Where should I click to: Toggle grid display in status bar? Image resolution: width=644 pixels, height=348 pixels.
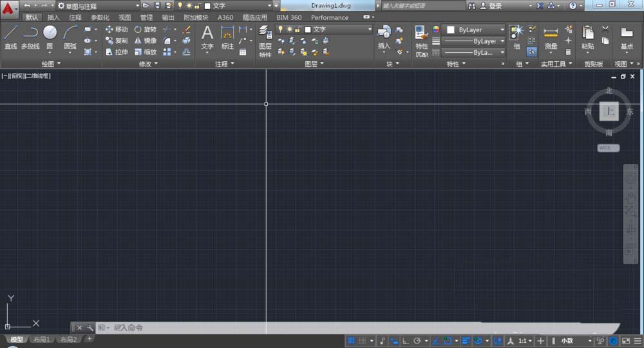[352, 340]
